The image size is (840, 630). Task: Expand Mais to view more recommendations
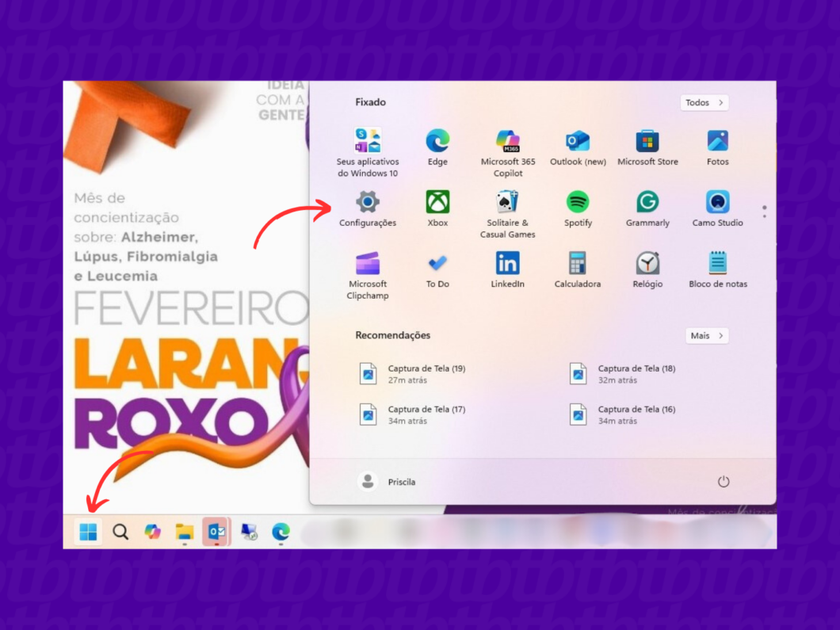[x=706, y=335]
